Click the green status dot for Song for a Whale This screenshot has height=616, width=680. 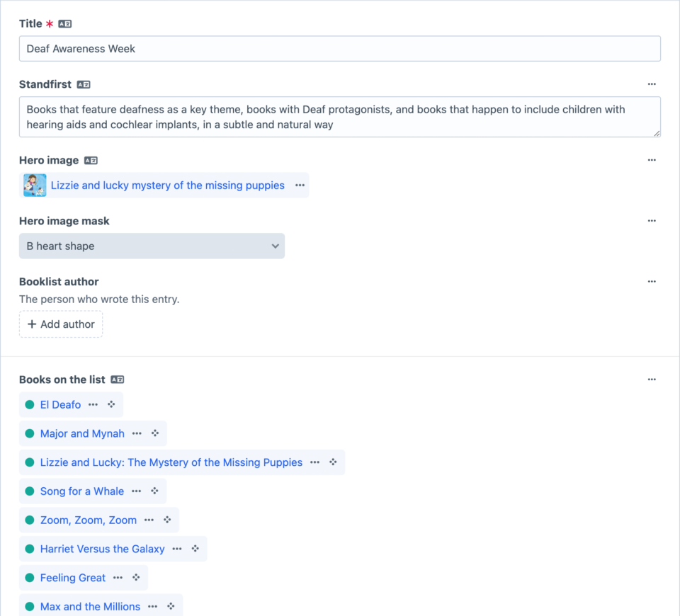30,491
